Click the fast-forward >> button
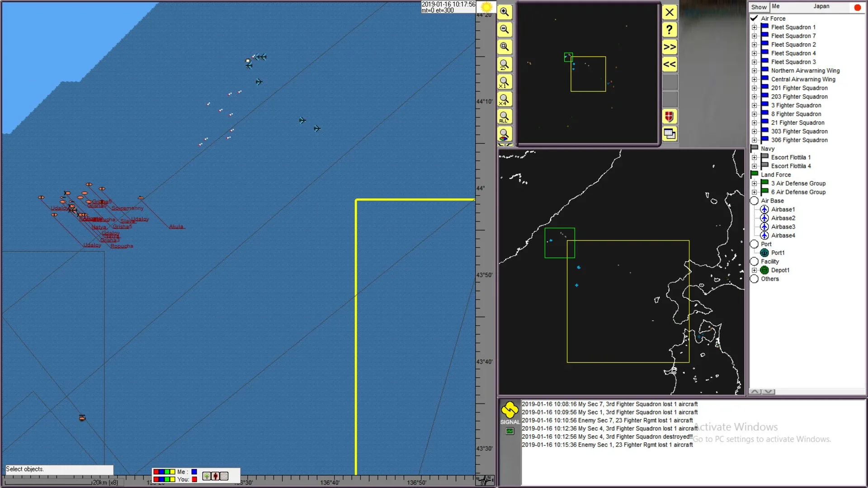Screen dimensions: 868x488 (x=669, y=47)
